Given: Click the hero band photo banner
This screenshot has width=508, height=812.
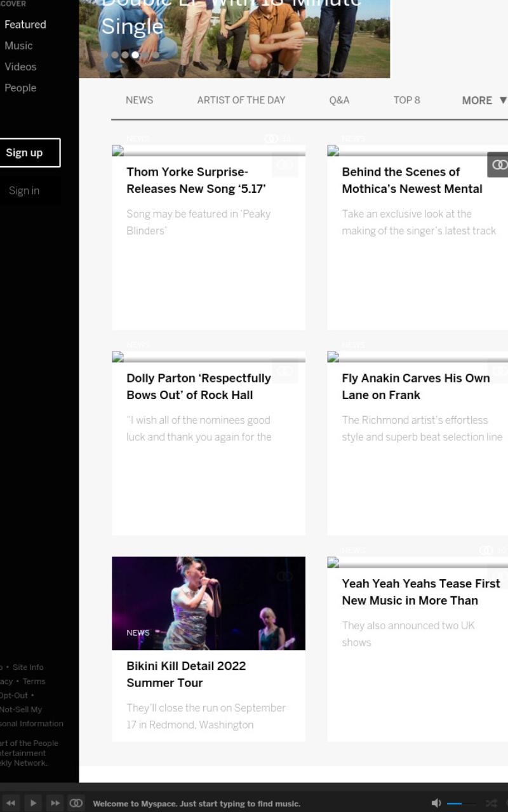Looking at the screenshot, I should [x=234, y=39].
